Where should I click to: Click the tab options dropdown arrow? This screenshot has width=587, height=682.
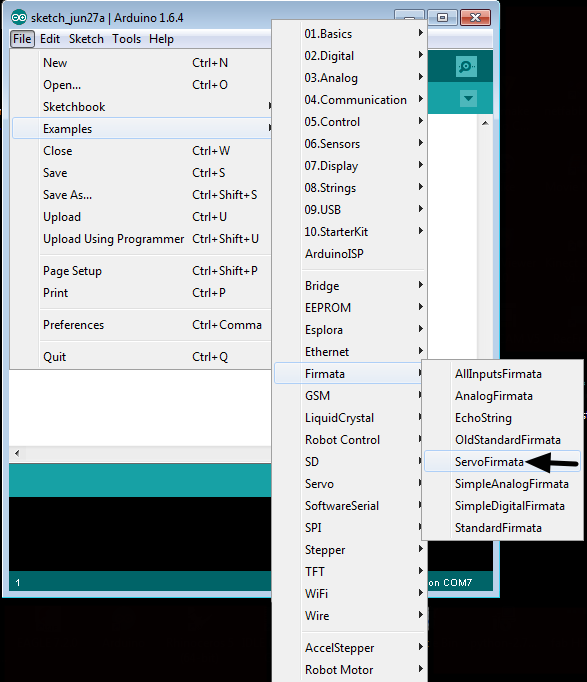click(468, 98)
